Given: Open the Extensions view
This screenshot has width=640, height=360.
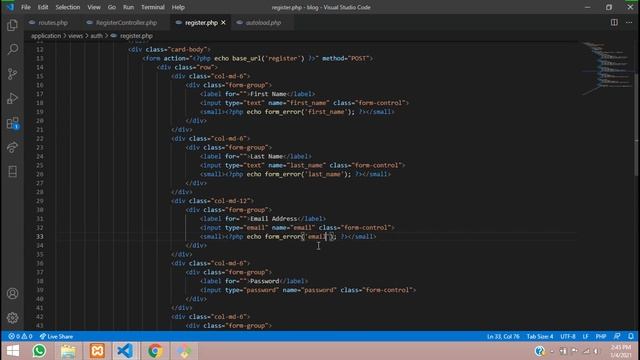Looking at the screenshot, I should click(12, 123).
